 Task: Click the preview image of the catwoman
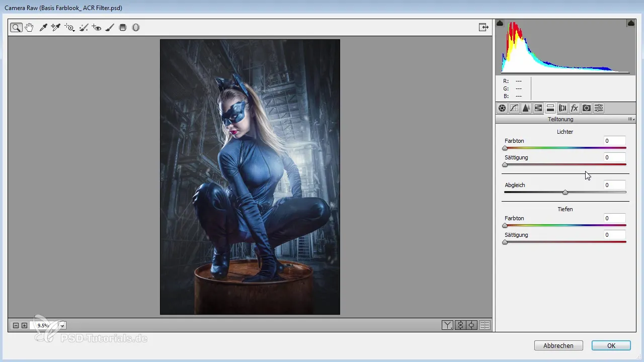250,177
